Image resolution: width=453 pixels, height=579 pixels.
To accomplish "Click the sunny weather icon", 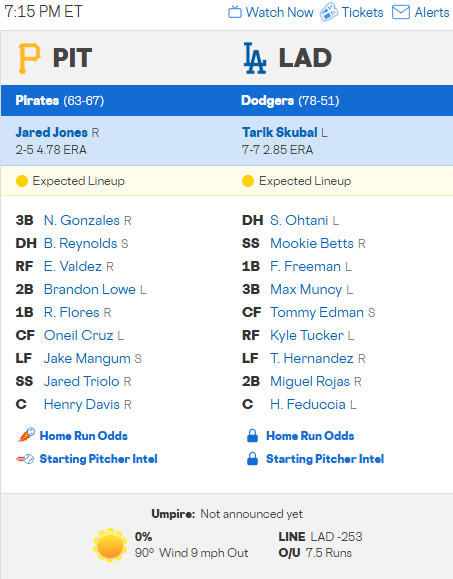I will [x=110, y=545].
